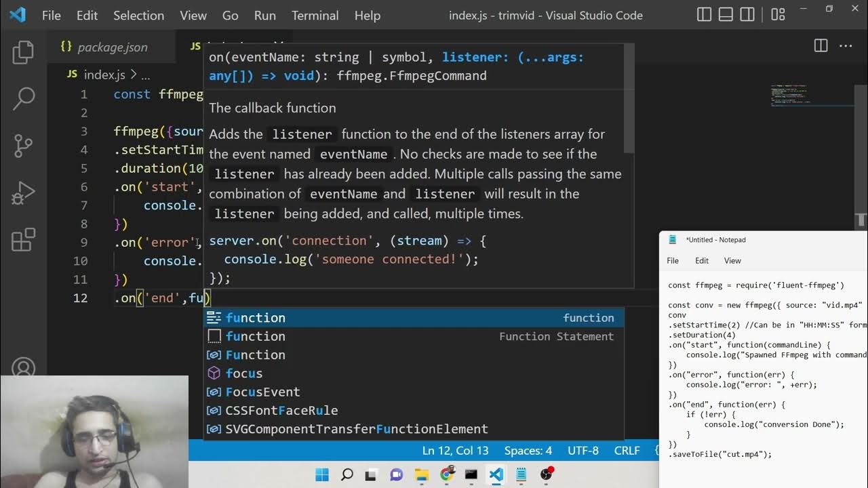Toggle the primary side bar layout button

point(705,15)
